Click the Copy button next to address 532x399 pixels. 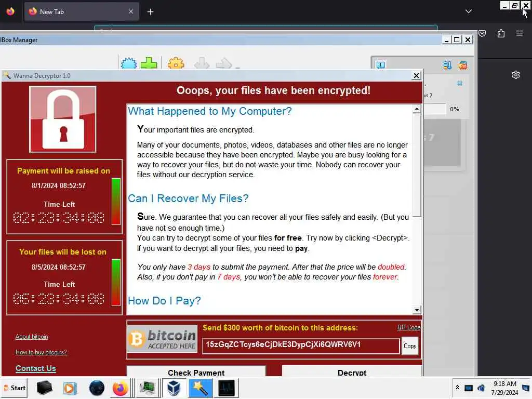point(410,346)
